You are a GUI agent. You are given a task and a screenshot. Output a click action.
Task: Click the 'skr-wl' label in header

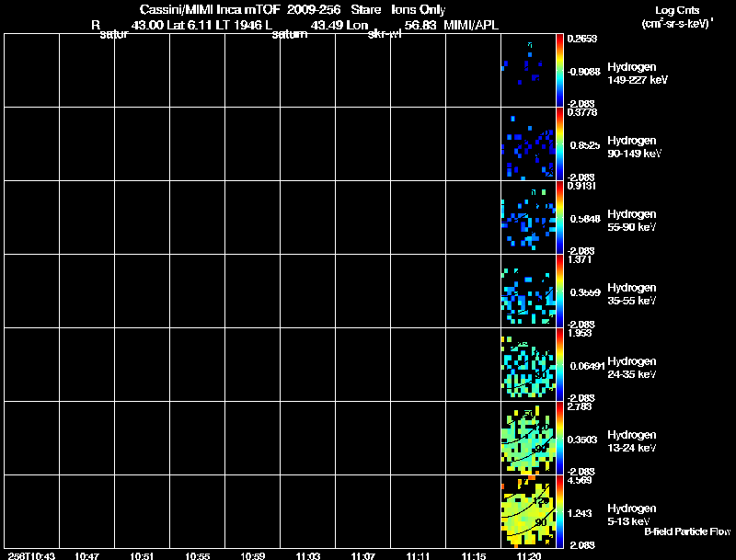pos(385,34)
